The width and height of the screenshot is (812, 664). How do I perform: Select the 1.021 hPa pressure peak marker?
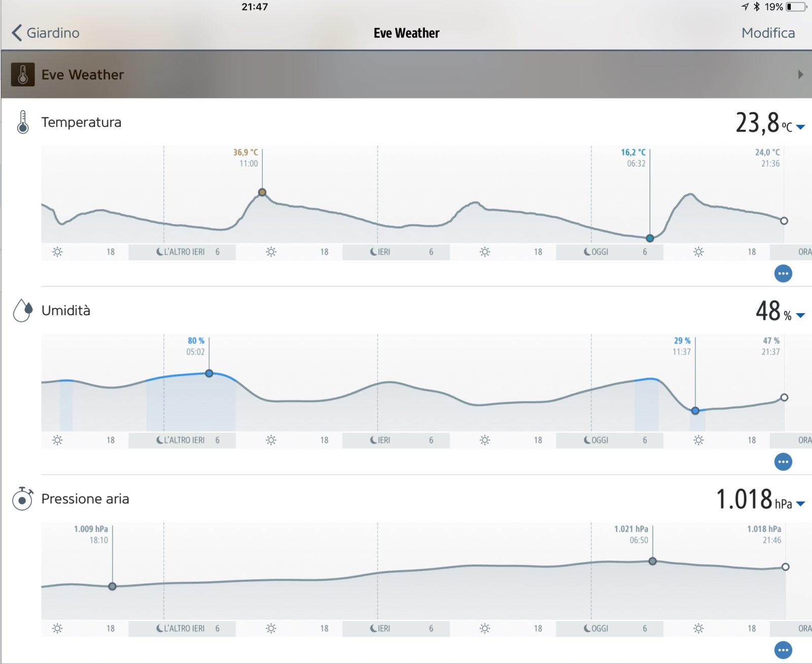(x=653, y=561)
